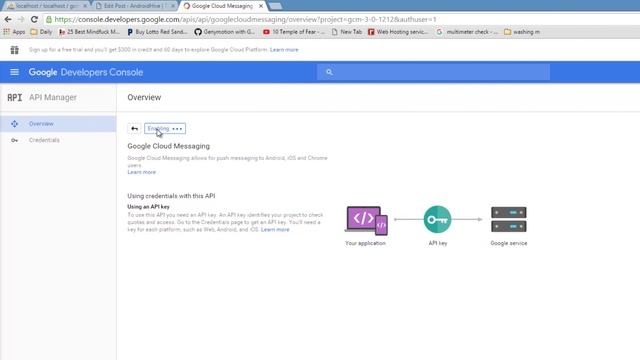This screenshot has height=360, width=640.
Task: Click the Google Developers Console logo
Action: coord(86,72)
